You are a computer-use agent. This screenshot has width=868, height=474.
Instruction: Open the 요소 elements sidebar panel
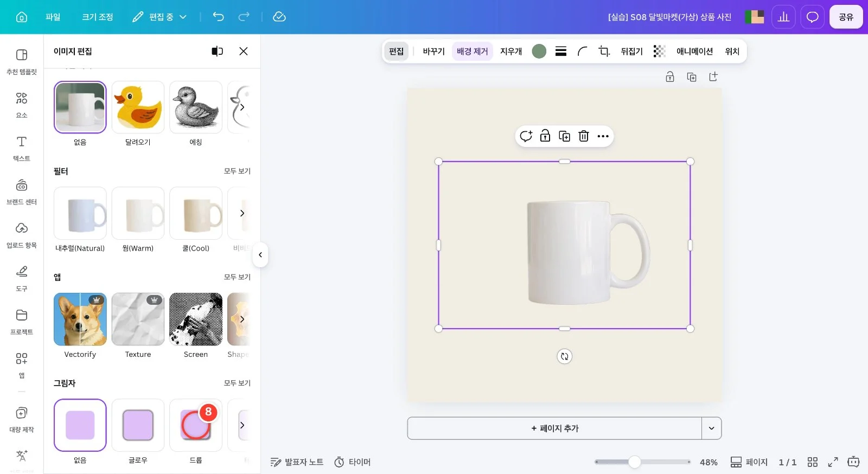tap(22, 105)
